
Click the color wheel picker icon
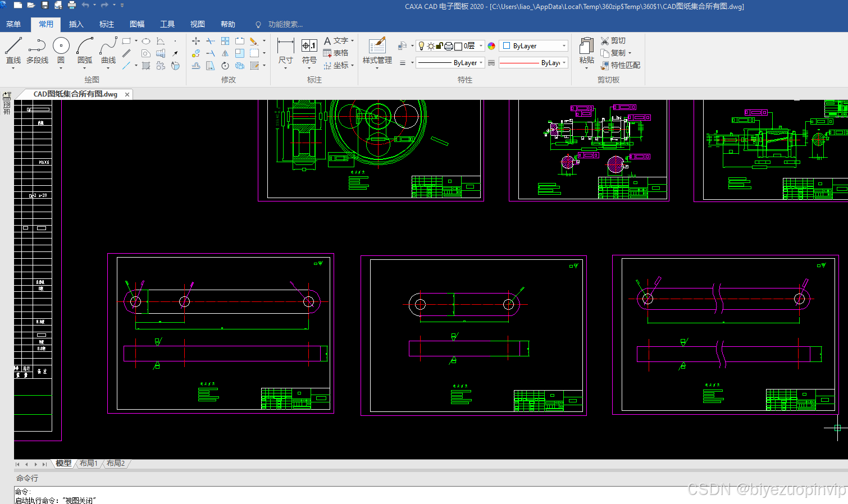(491, 46)
